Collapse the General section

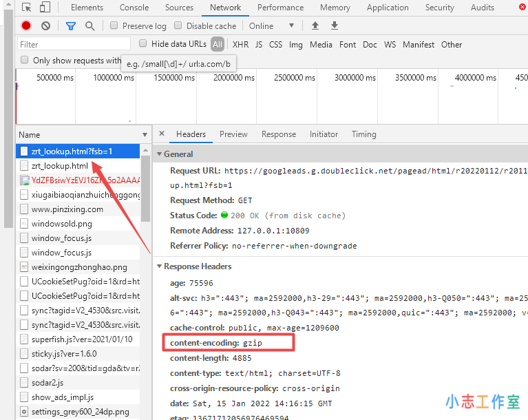coord(160,154)
